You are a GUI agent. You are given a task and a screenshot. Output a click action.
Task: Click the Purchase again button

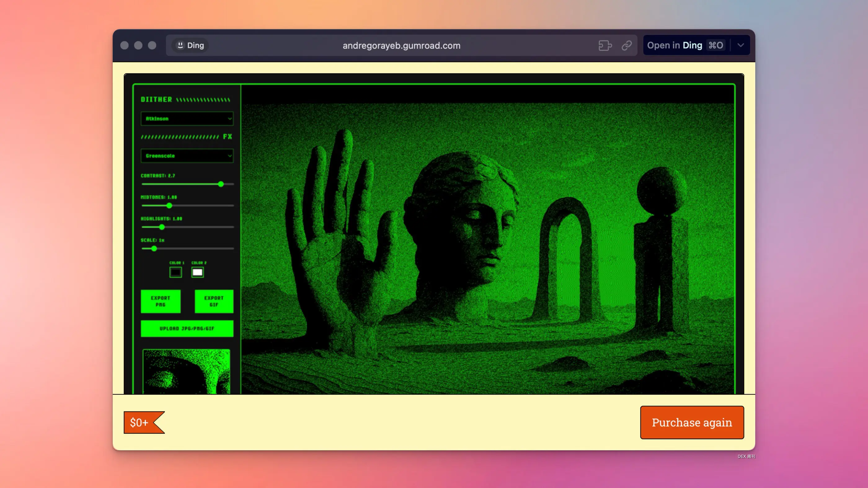pos(692,422)
